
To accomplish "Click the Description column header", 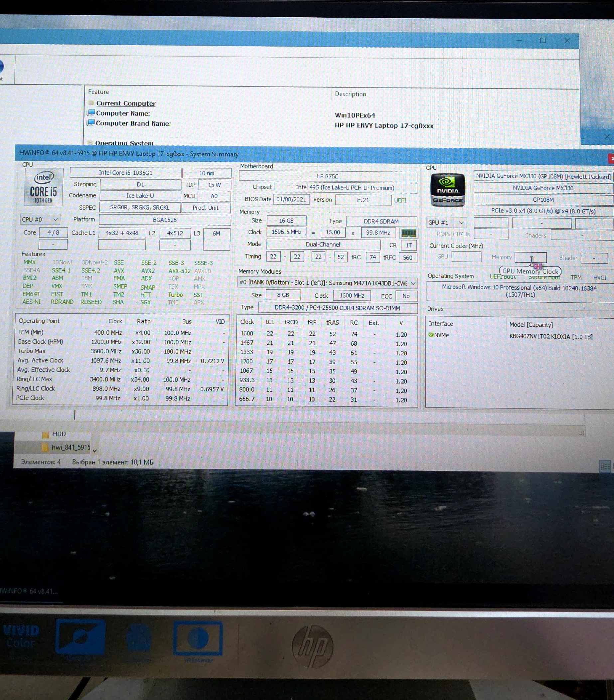I will [x=351, y=94].
